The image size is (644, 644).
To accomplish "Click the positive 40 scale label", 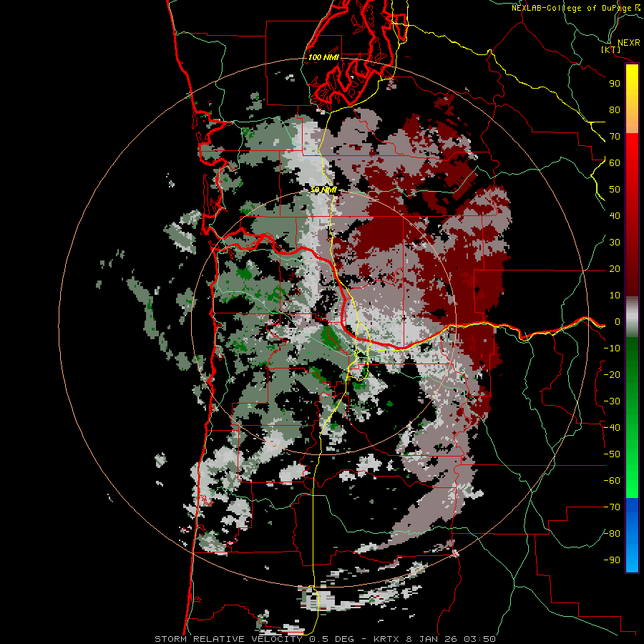I will pos(615,215).
